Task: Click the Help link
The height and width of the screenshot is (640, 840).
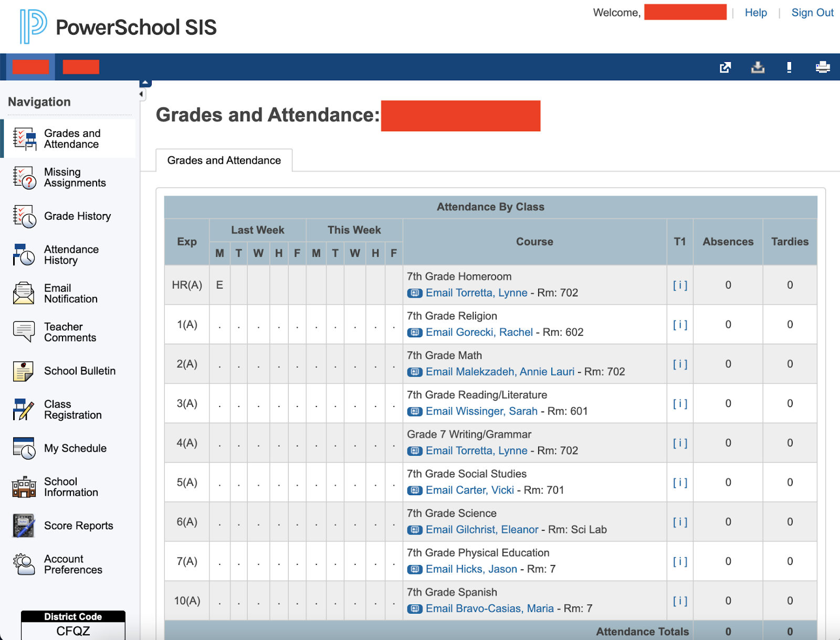Action: tap(756, 13)
